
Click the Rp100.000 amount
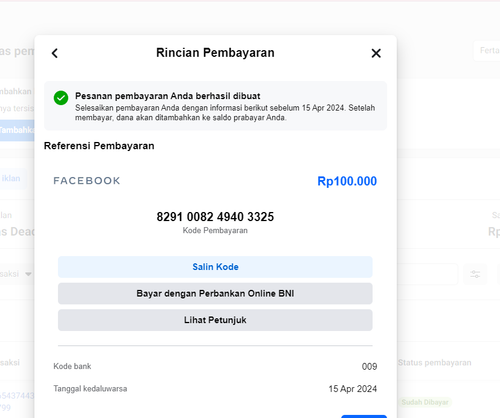[347, 181]
